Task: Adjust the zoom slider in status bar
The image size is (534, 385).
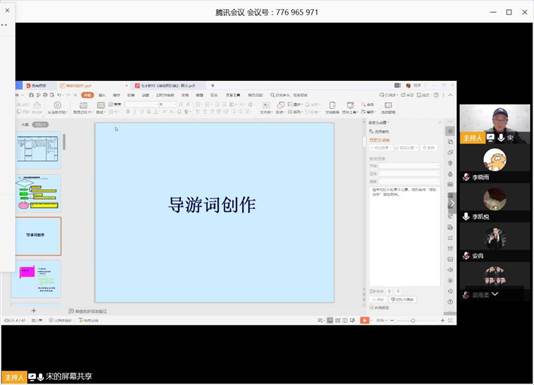Action: [x=413, y=320]
